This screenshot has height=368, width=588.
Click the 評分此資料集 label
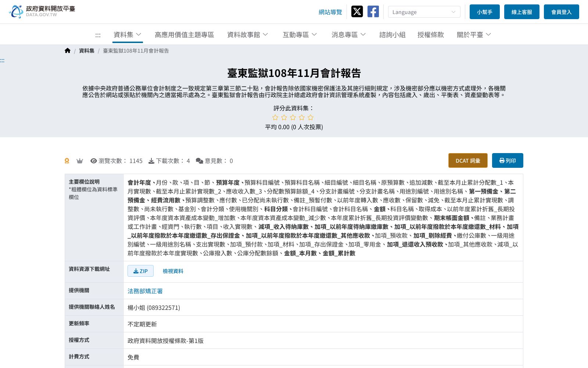tap(294, 108)
